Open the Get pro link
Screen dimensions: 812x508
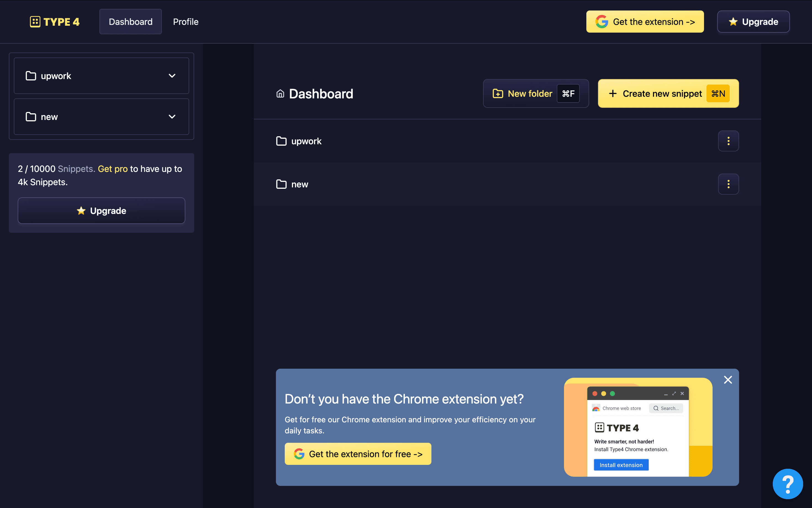point(112,169)
